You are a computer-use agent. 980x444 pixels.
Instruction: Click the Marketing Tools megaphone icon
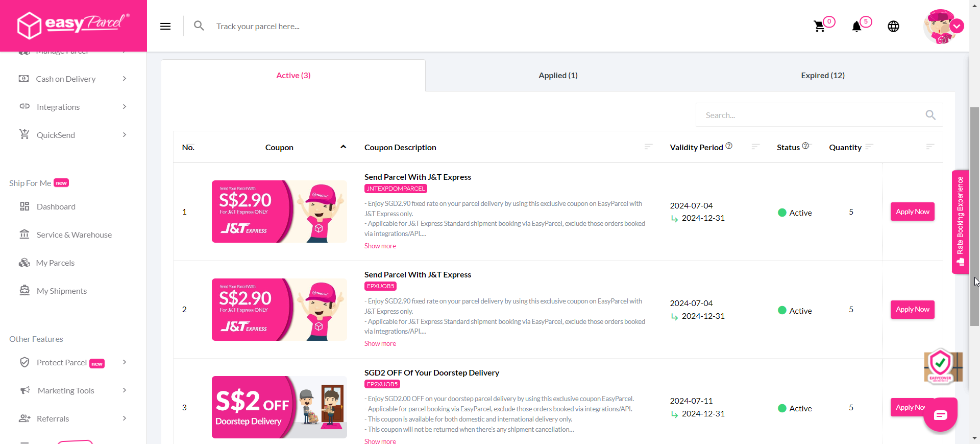pyautogui.click(x=25, y=390)
